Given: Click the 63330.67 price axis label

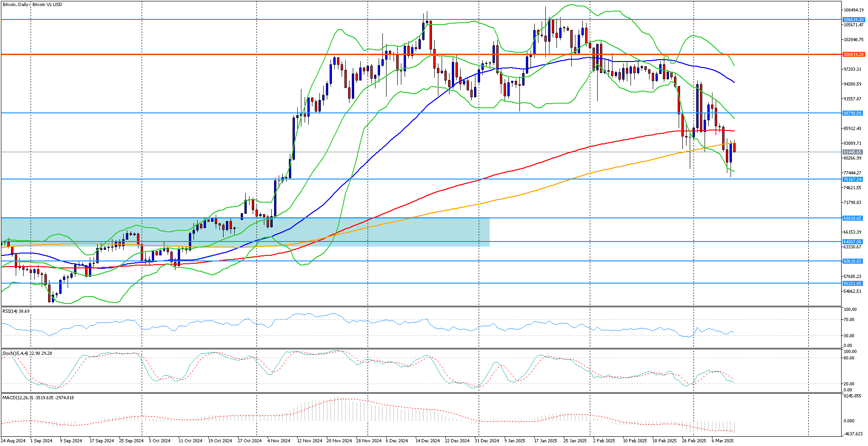Looking at the screenshot, I should coord(853,247).
